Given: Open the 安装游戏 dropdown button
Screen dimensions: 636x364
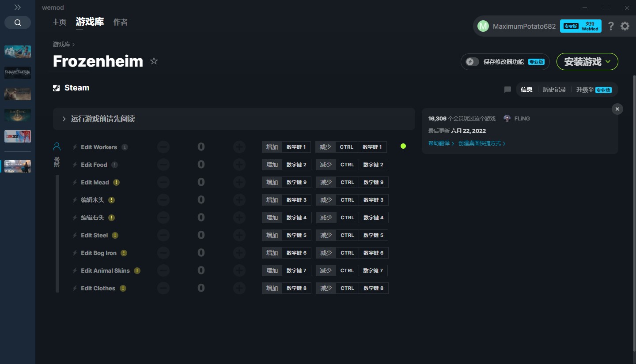Looking at the screenshot, I should point(587,62).
